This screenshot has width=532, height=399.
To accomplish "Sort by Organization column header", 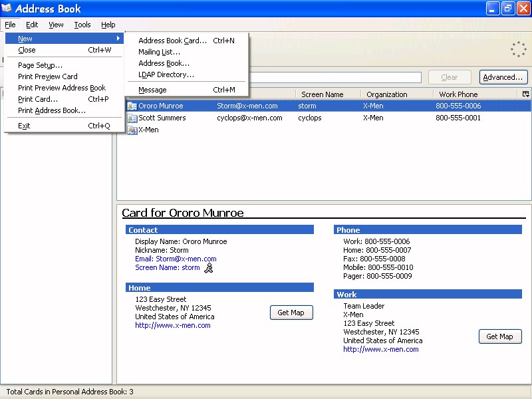I will (x=396, y=94).
